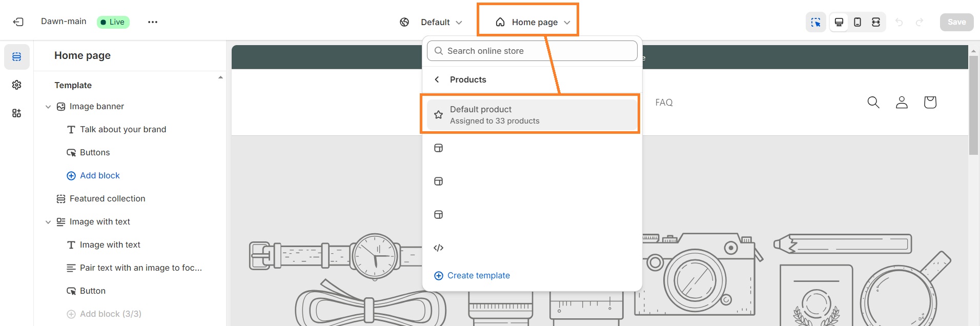Select the Buttons block

(x=95, y=153)
